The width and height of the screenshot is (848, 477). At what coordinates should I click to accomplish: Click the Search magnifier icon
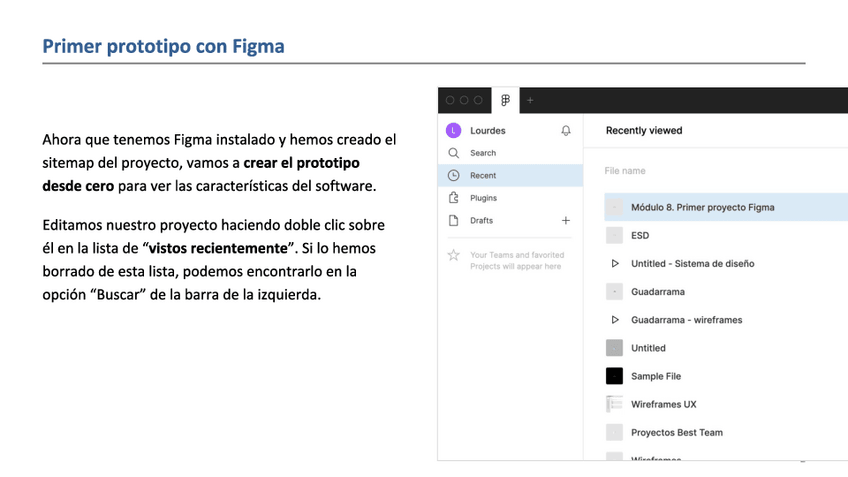(453, 153)
